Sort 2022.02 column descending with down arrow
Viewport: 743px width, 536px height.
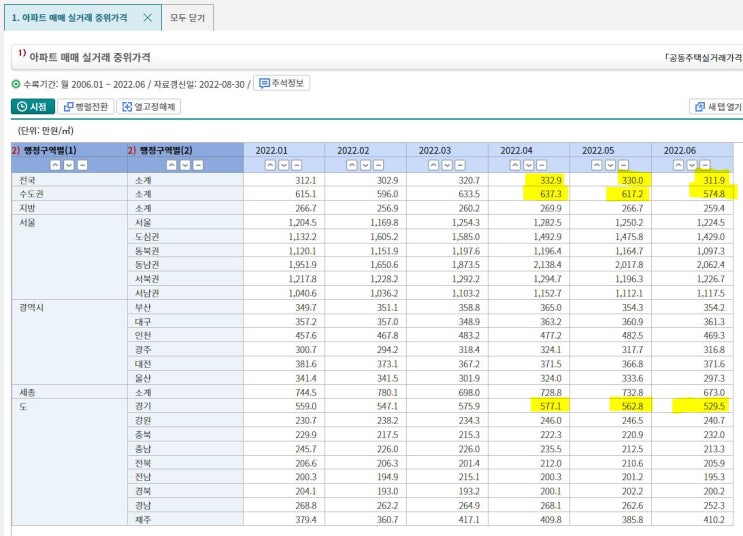pyautogui.click(x=365, y=165)
